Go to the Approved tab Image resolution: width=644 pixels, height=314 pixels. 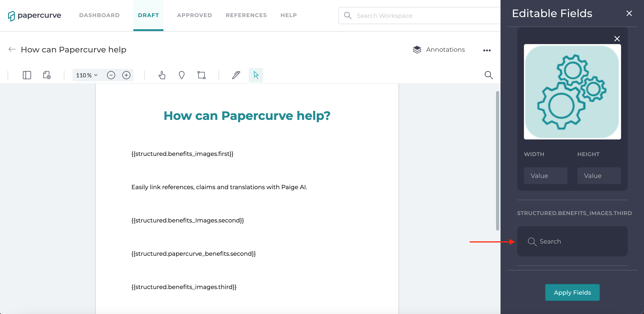point(195,15)
